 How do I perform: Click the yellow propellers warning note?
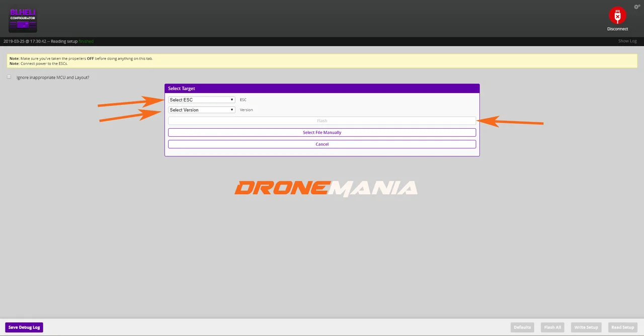tap(322, 61)
